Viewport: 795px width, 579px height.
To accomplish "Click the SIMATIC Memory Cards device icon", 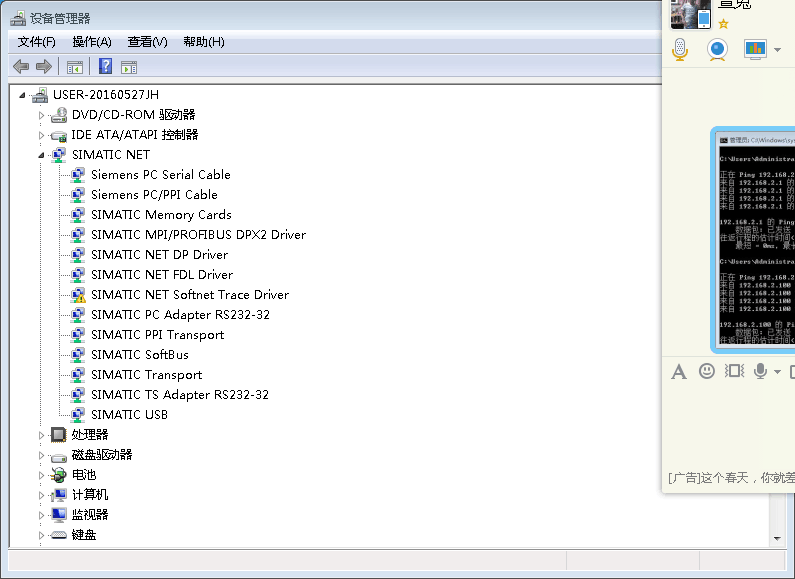I will [x=78, y=215].
